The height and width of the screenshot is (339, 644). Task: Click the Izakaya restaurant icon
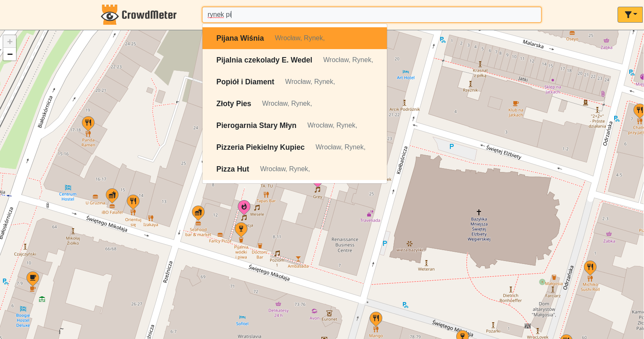click(150, 218)
